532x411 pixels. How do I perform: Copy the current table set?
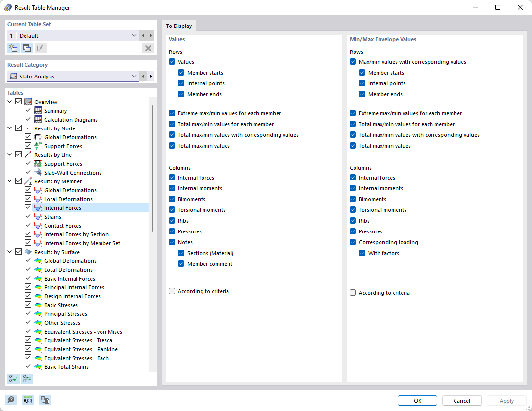pyautogui.click(x=26, y=48)
